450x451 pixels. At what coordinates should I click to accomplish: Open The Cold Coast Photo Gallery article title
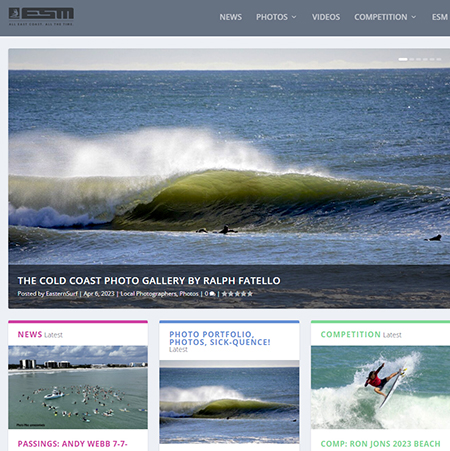[149, 281]
